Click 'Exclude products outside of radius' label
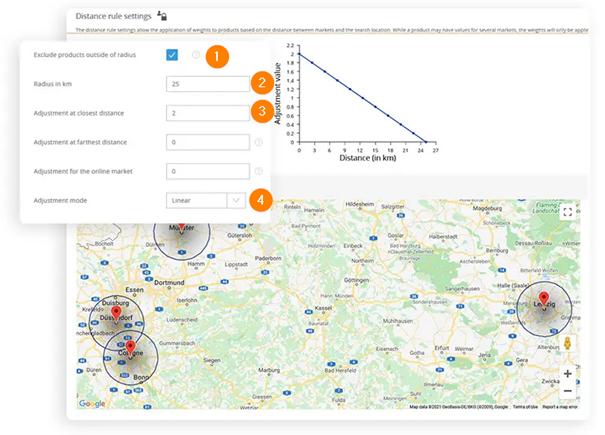This screenshot has width=605, height=435. click(x=84, y=55)
